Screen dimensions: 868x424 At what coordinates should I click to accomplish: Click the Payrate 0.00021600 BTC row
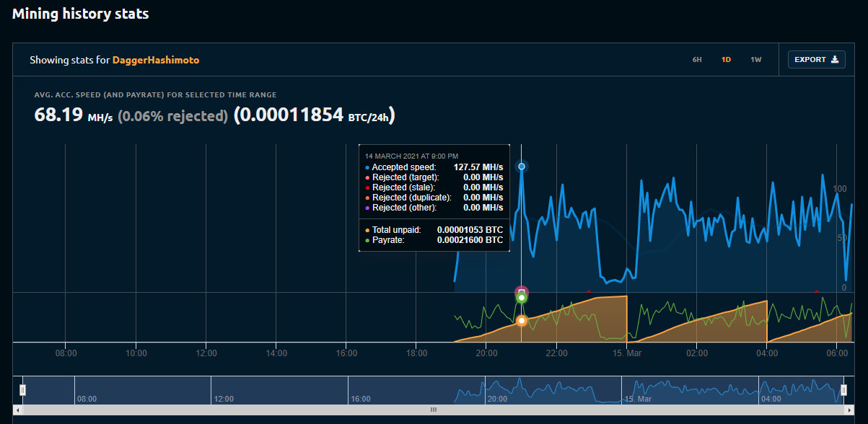coord(434,239)
